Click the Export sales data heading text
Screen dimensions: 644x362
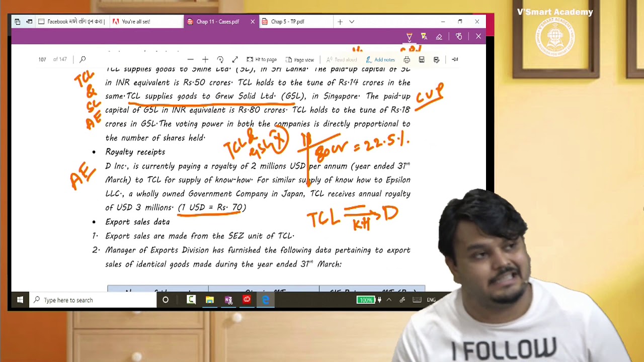tap(137, 222)
